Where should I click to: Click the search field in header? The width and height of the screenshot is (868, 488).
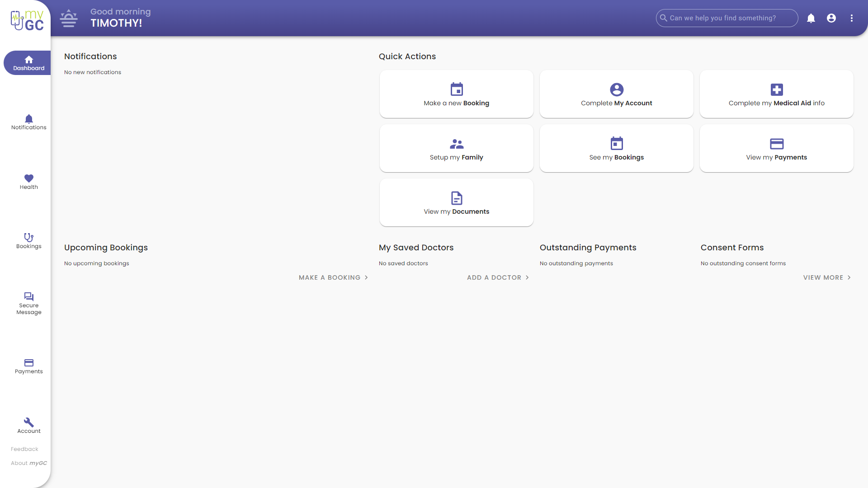click(x=728, y=18)
